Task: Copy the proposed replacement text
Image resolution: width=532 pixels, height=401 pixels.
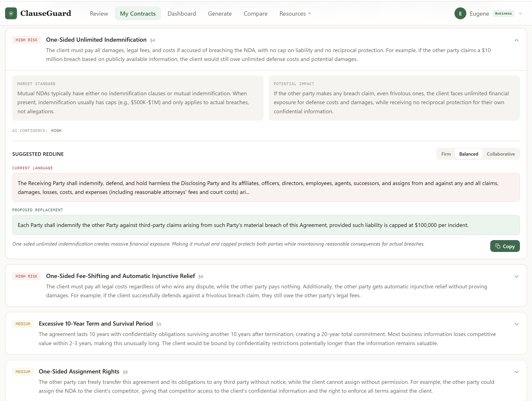Action: point(505,246)
